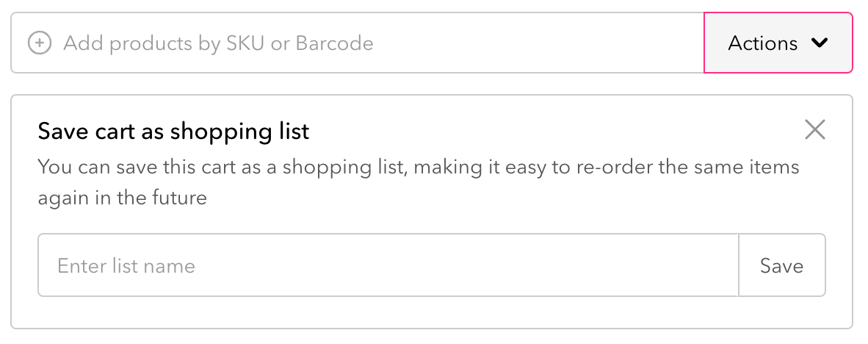Screen dimensions: 868x344
Task: Close the save cart panel
Action: (814, 131)
